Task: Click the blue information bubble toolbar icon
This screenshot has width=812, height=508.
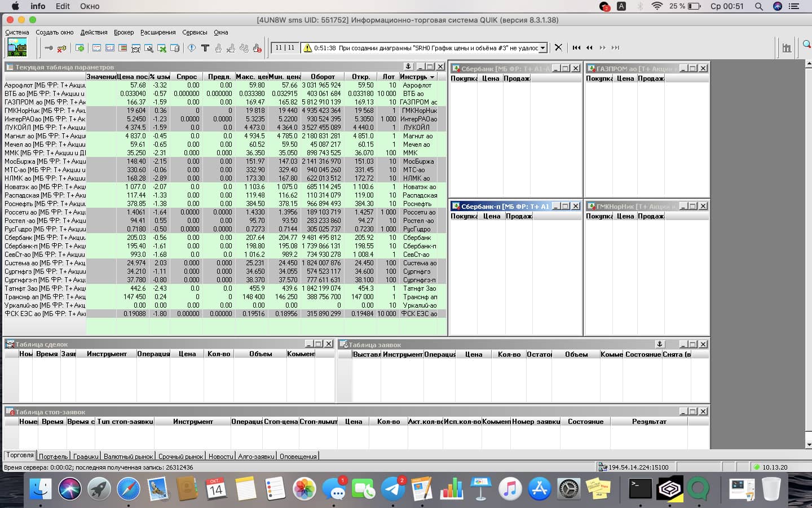Action: (192, 48)
